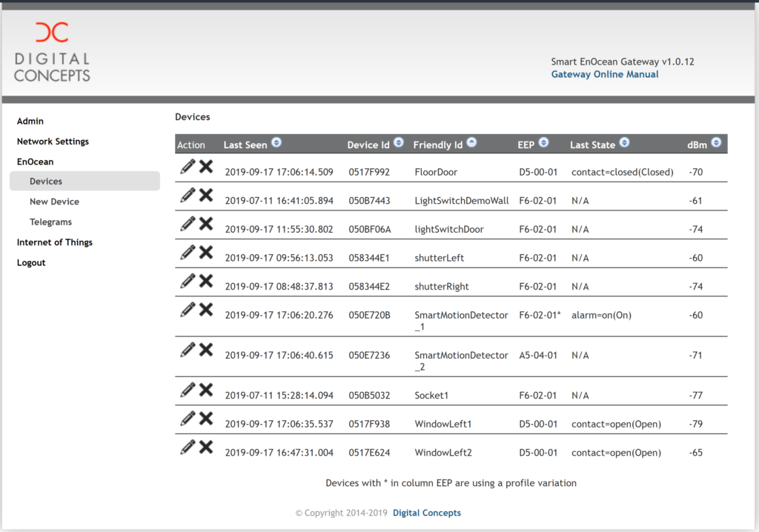Edit the Socket1 device
This screenshot has width=759, height=532.
tap(188, 390)
